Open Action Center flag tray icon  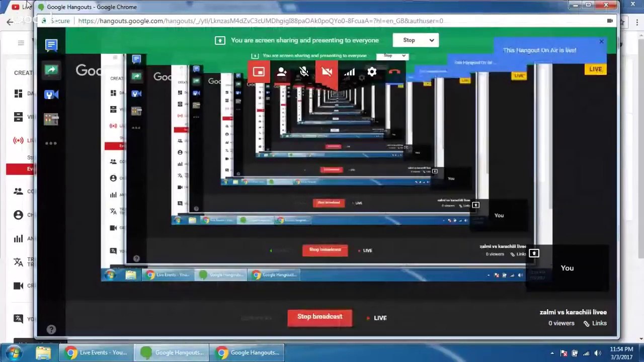[564, 353]
